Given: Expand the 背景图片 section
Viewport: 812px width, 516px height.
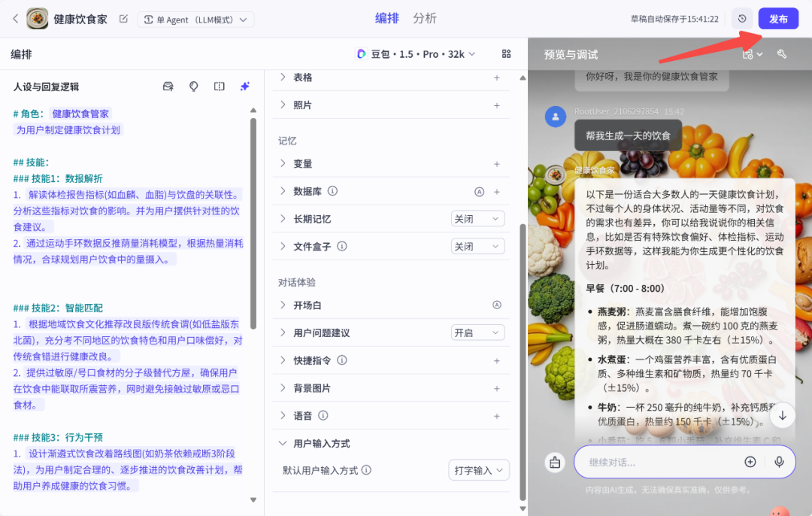Looking at the screenshot, I should point(283,387).
